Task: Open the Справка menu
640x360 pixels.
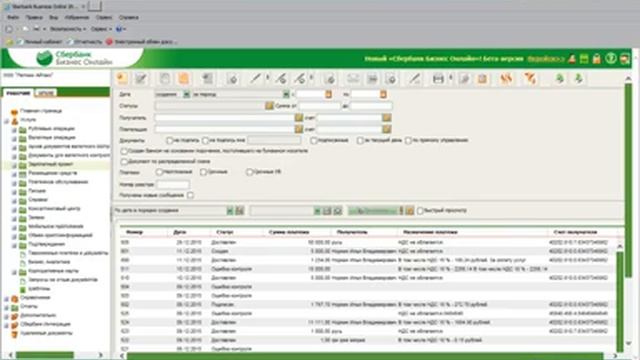Action: click(x=129, y=18)
